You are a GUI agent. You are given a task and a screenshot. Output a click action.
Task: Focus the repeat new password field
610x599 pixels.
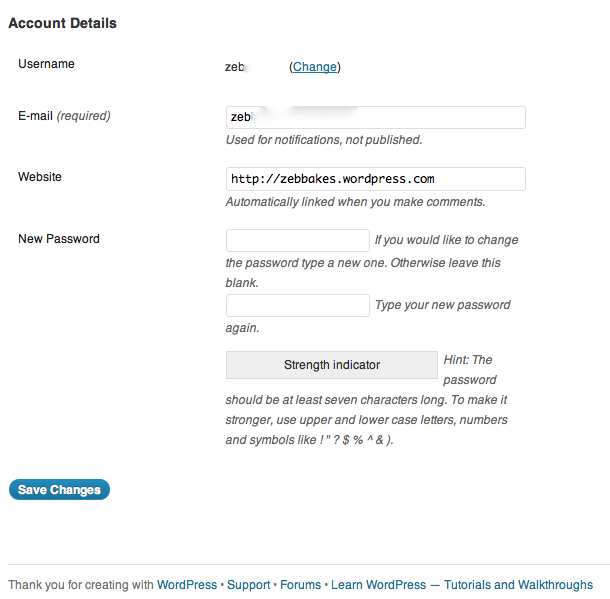(298, 305)
